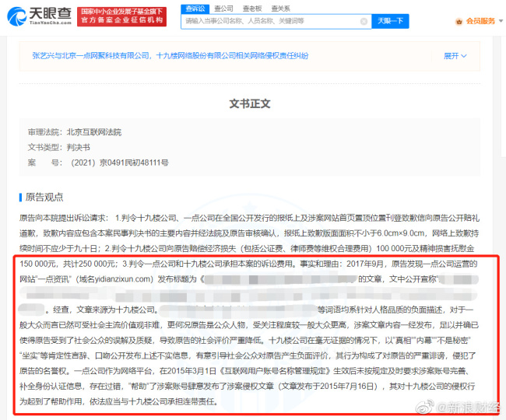The height and width of the screenshot is (420, 506).
Task: Click the 原告观点 section heading
Action: (x=44, y=197)
